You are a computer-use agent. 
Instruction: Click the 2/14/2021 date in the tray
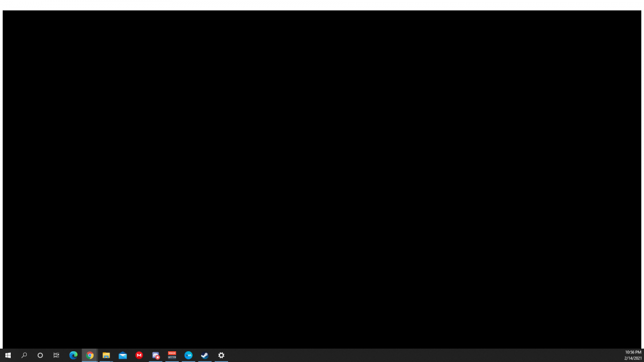(633, 358)
